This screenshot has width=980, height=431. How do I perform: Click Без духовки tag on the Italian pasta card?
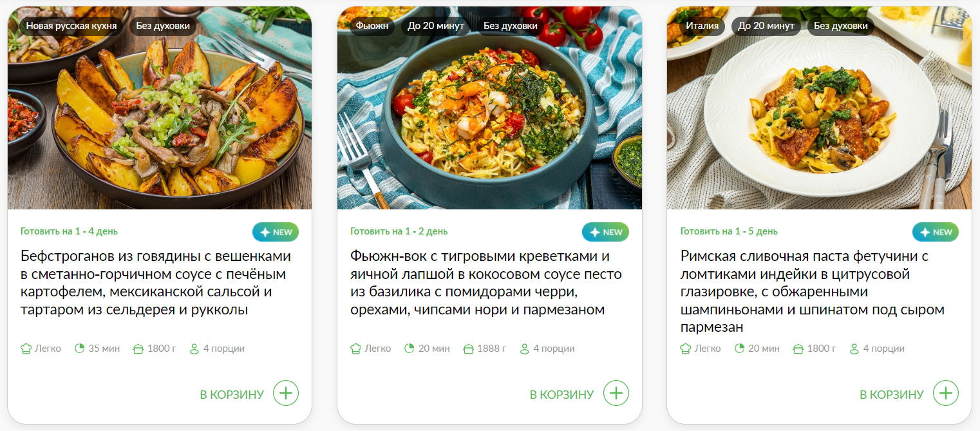[841, 26]
